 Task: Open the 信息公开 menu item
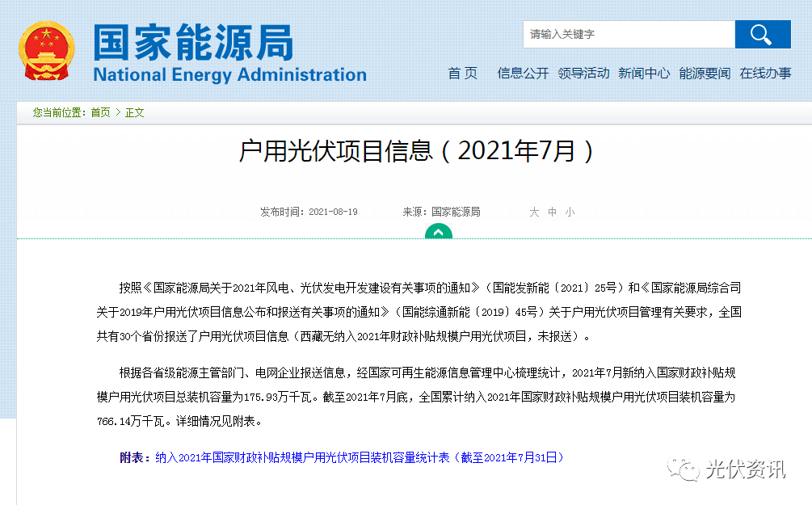tap(523, 73)
